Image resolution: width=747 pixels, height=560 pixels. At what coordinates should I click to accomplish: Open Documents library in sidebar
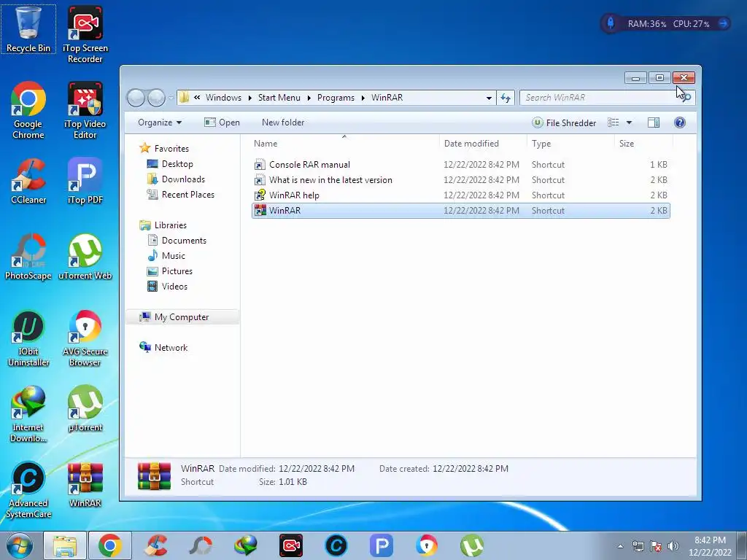(177, 241)
